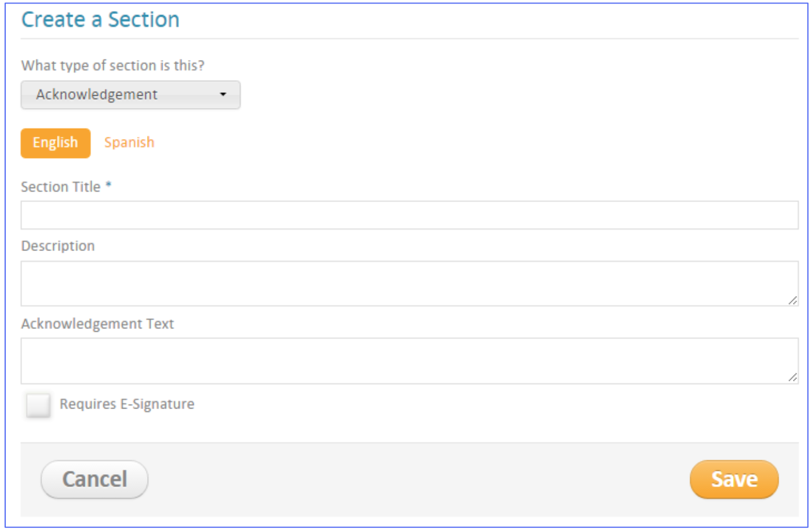The image size is (812, 532).
Task: Click the Create a Section heading
Action: [100, 20]
